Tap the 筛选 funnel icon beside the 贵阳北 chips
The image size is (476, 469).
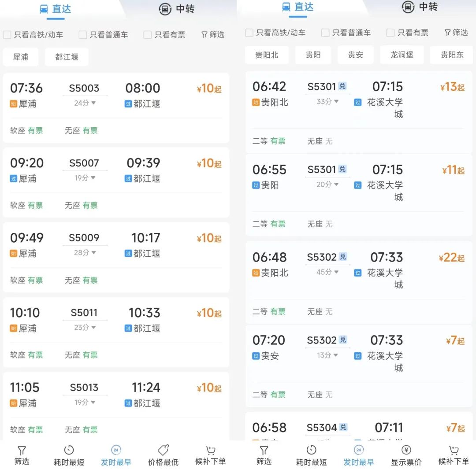[x=448, y=33]
